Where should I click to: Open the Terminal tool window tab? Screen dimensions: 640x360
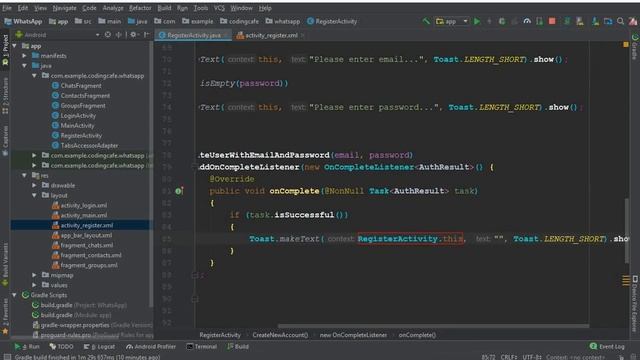pos(202,347)
